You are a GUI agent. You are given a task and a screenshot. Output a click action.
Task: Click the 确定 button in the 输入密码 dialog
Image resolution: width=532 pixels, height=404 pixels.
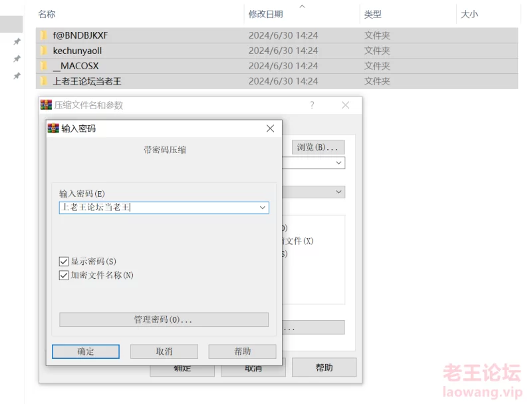(x=86, y=351)
